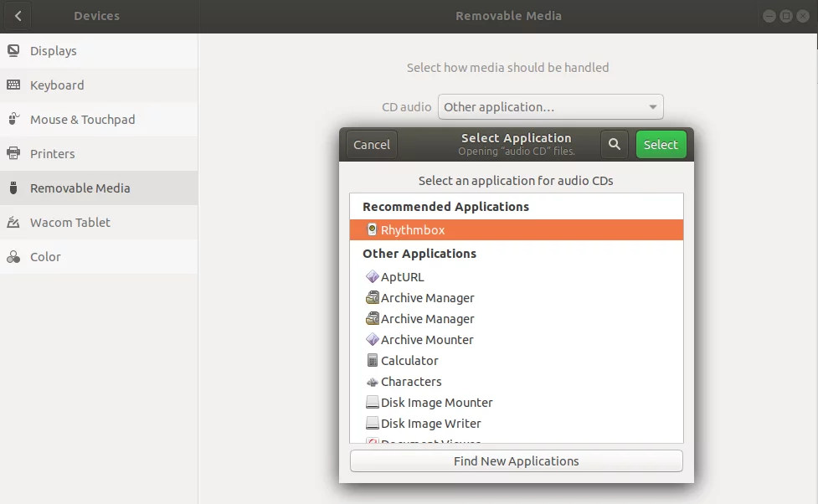
Task: Open Wacom Tablet settings
Action: 69,223
